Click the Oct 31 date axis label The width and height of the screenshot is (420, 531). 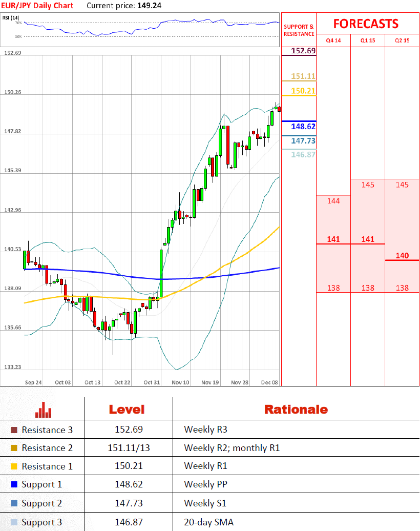(152, 382)
